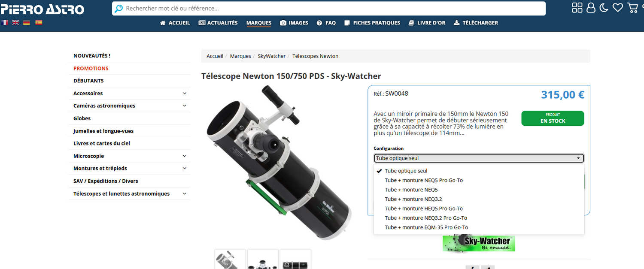Click the 315,00 € price
This screenshot has height=269, width=644.
562,95
